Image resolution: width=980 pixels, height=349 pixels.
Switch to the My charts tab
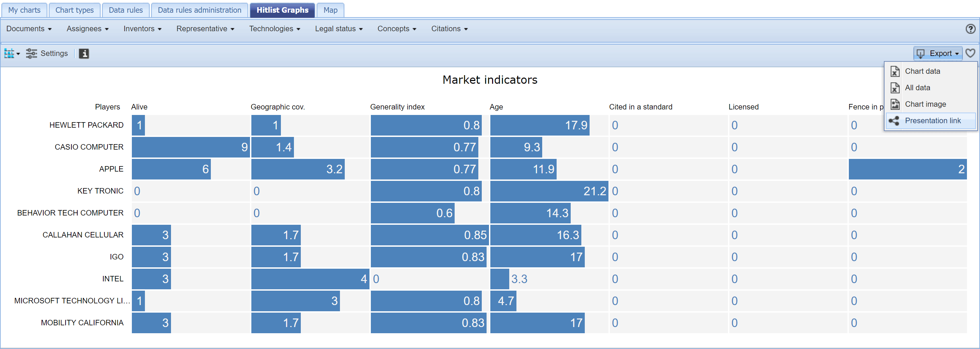(x=24, y=10)
